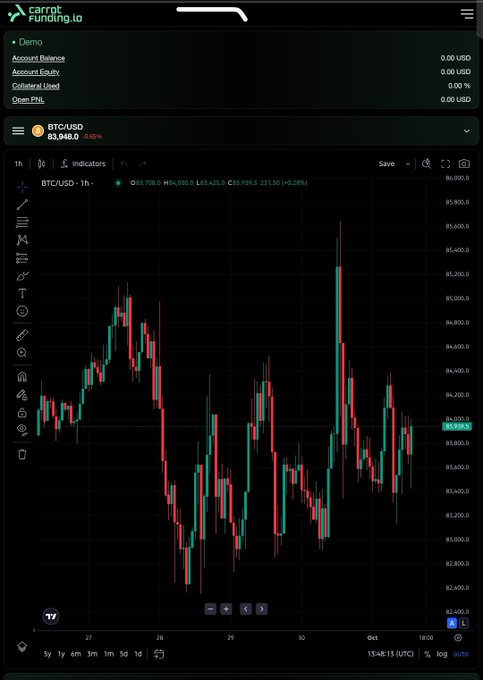
Task: Select the 1m date range
Action: 108,654
